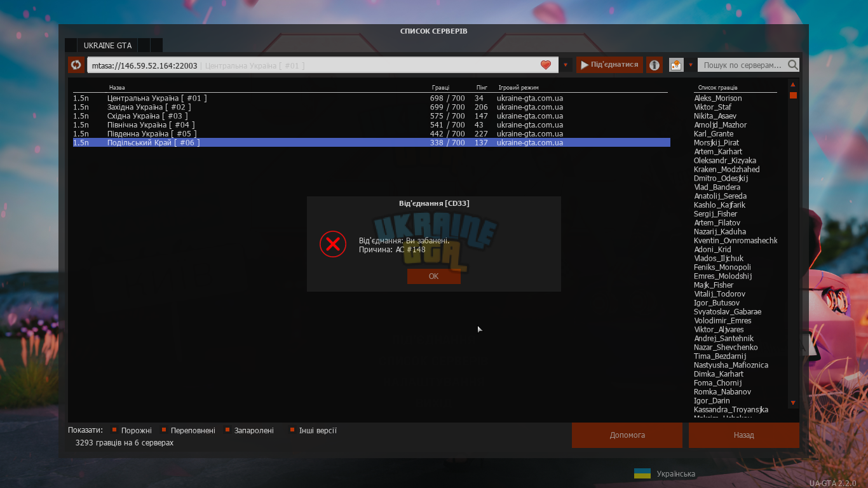Click the Українська language label
Screen dimensions: 868x488
(x=676, y=474)
